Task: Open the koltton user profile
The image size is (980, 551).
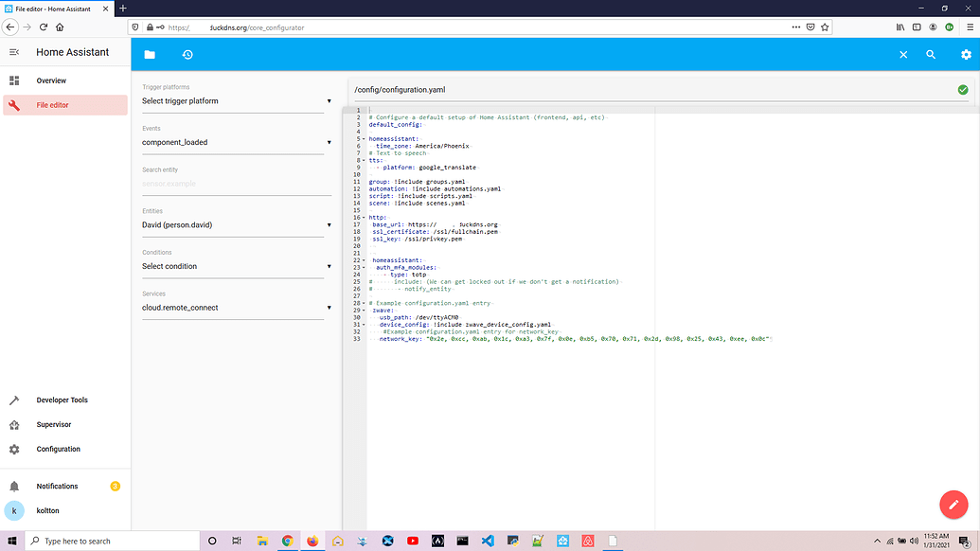Action: click(47, 510)
